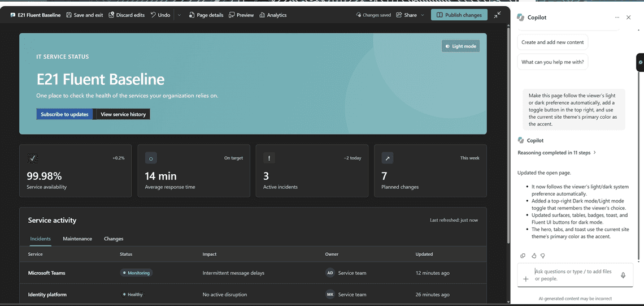Screen dimensions: 644x306
Task: Switch to the Maintenance tab
Action: point(77,239)
